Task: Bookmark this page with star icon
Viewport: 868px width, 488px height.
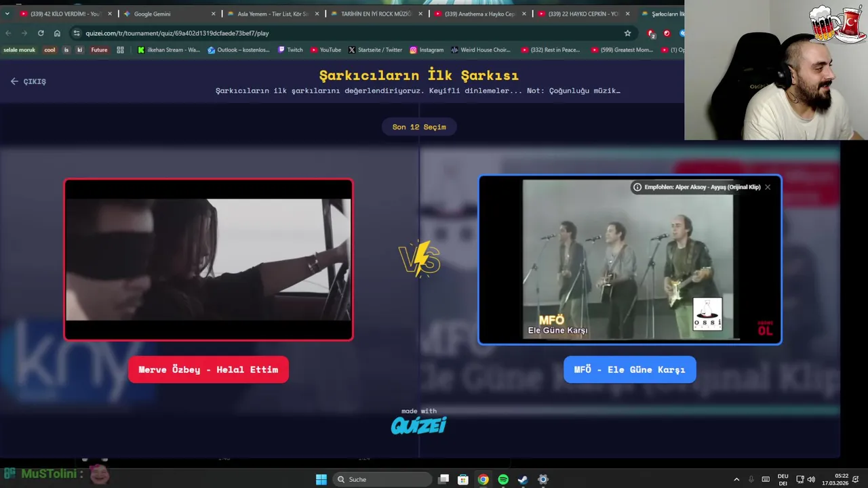Action: point(627,33)
